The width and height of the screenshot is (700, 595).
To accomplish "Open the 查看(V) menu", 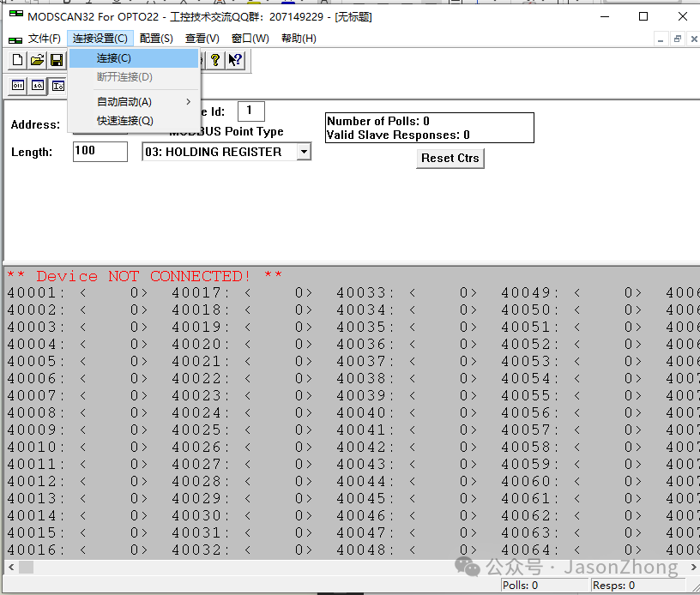I will point(202,39).
